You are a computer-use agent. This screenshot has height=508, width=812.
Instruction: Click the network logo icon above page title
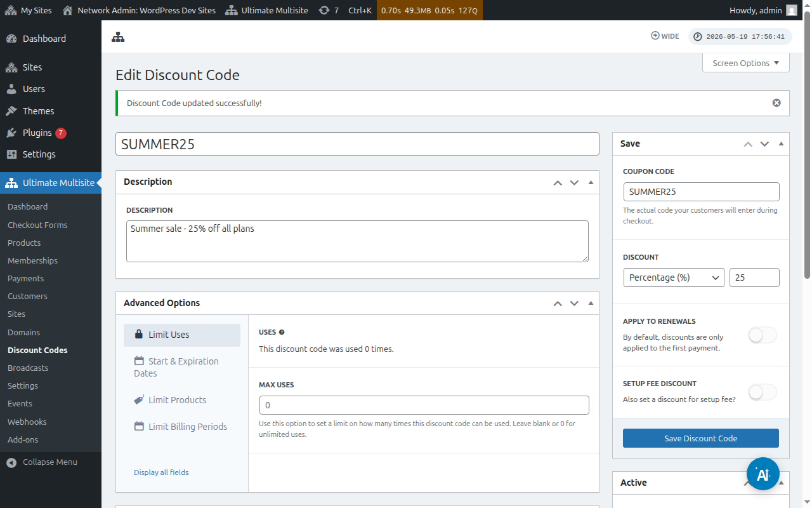tap(118, 37)
